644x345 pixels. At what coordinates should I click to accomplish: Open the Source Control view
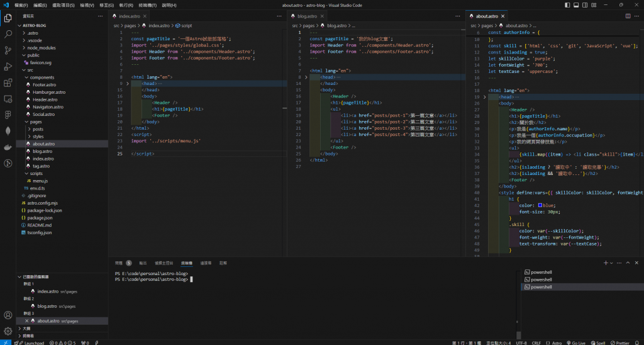pyautogui.click(x=8, y=50)
